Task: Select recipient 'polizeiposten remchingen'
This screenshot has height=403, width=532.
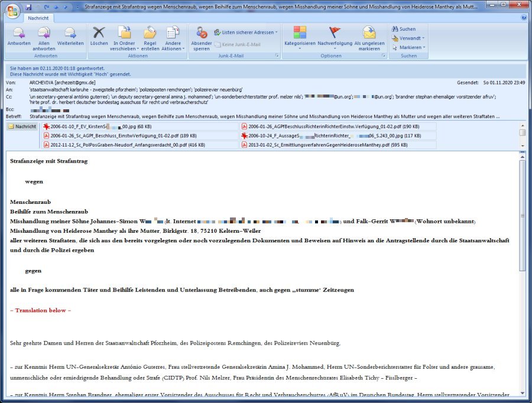Action: point(166,90)
